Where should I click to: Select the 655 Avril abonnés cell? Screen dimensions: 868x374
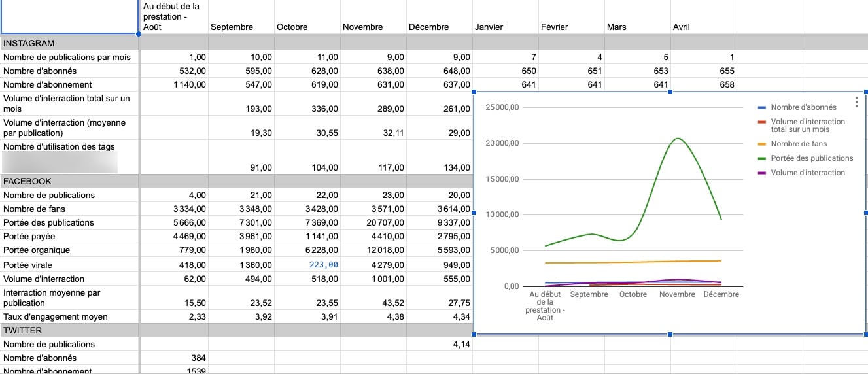point(703,71)
